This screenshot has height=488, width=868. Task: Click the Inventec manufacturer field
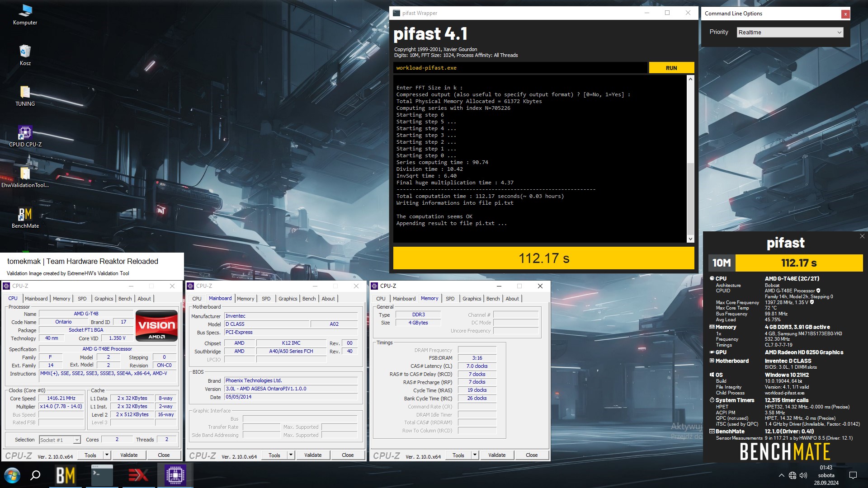point(291,316)
